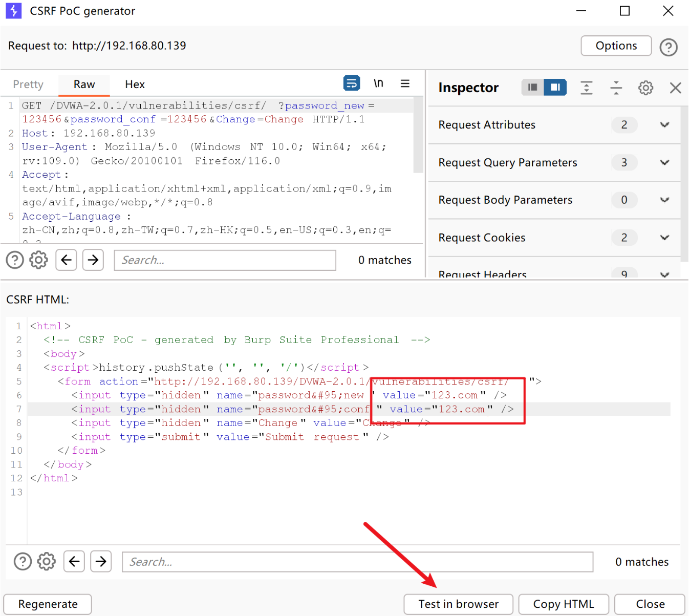Click the Request Body Parameters label
Screen dimensions: 690x616
(505, 200)
